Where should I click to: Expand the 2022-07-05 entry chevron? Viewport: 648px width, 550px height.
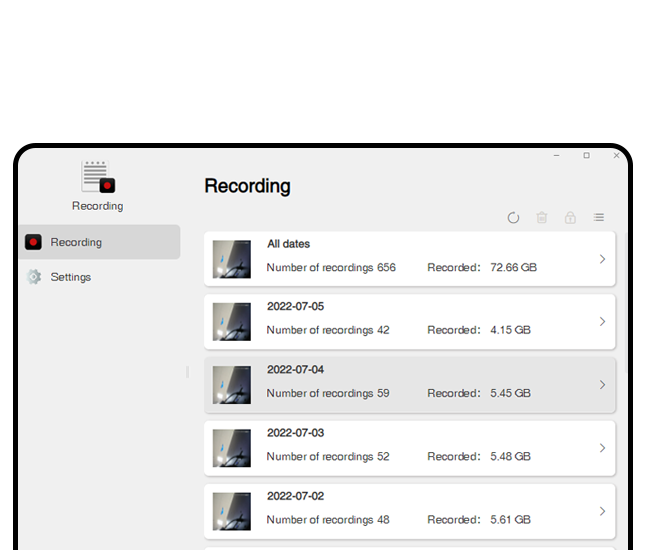[x=602, y=322]
